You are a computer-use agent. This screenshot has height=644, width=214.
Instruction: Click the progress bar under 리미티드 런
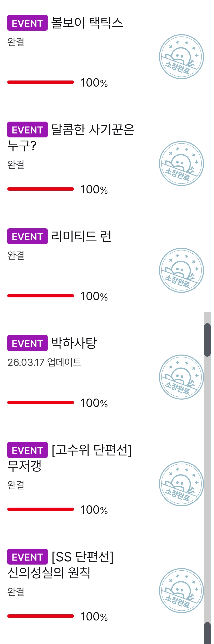point(41,296)
